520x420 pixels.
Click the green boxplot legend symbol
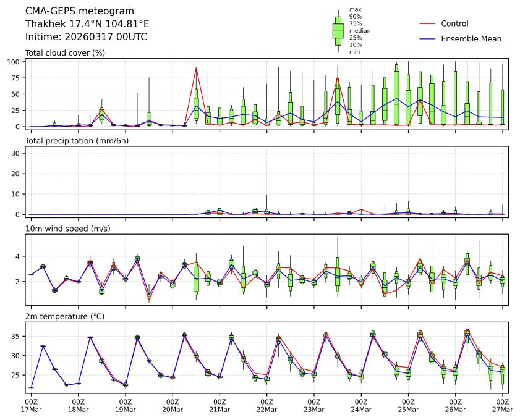pos(338,31)
